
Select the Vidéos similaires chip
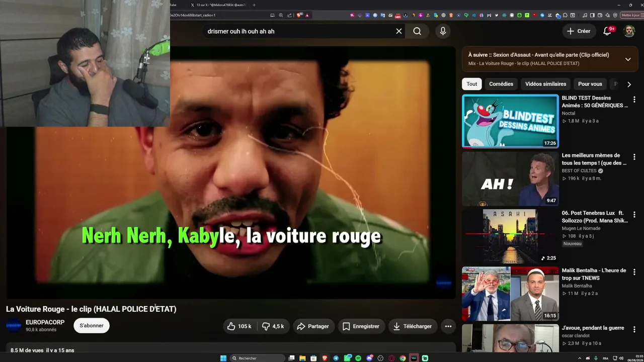(x=545, y=84)
